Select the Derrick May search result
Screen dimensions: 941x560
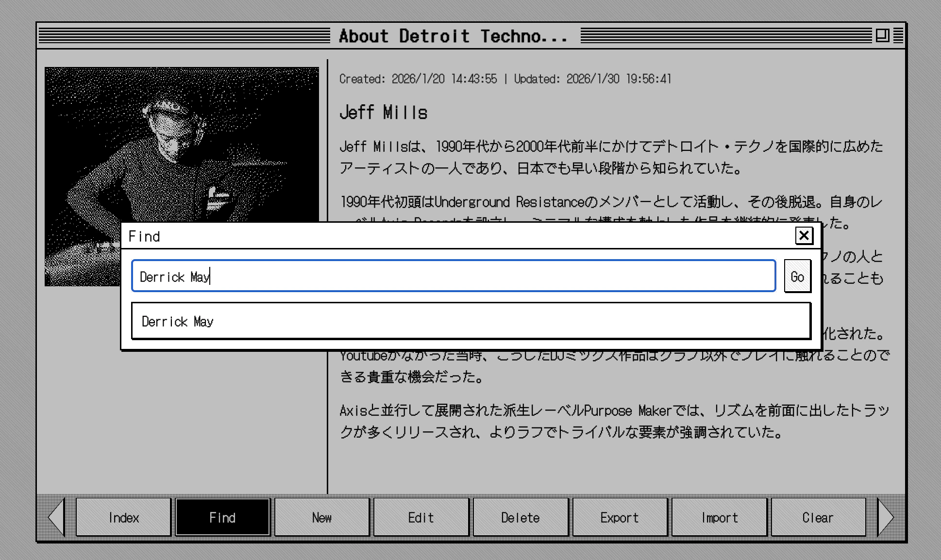point(471,321)
